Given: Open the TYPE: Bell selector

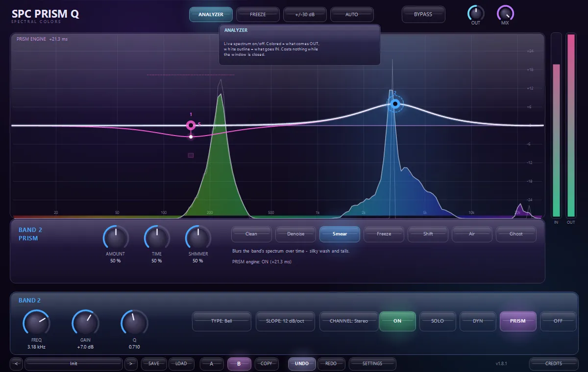Looking at the screenshot, I should (221, 321).
